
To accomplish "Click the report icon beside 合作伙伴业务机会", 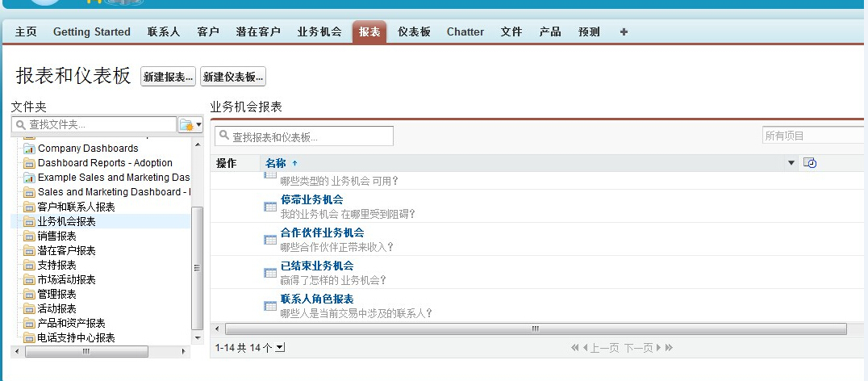I will pos(270,240).
